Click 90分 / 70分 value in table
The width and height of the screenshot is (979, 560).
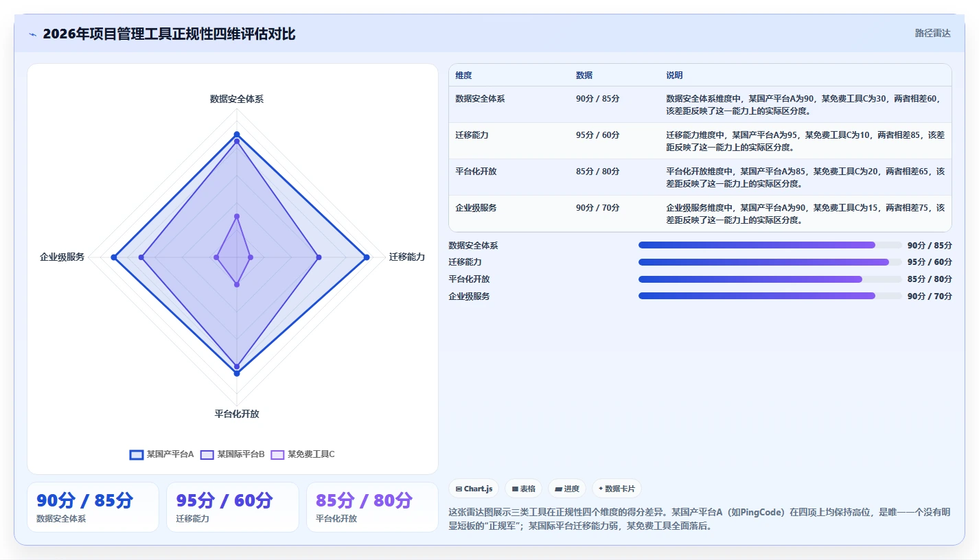[x=598, y=208]
